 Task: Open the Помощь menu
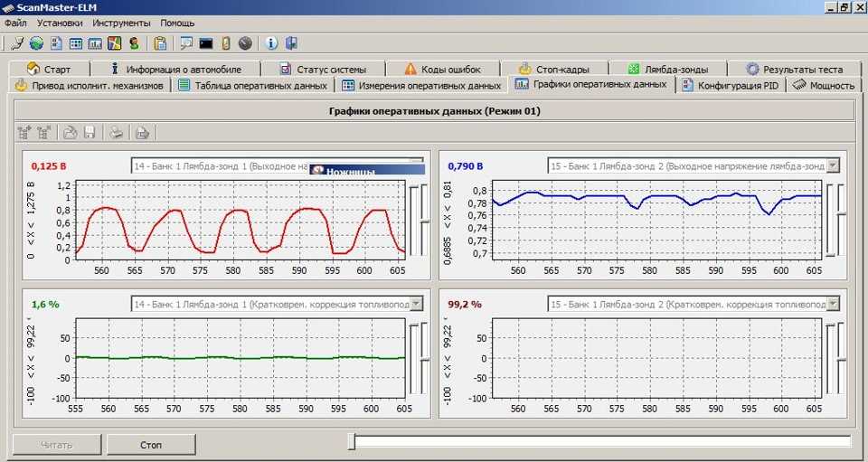[177, 24]
